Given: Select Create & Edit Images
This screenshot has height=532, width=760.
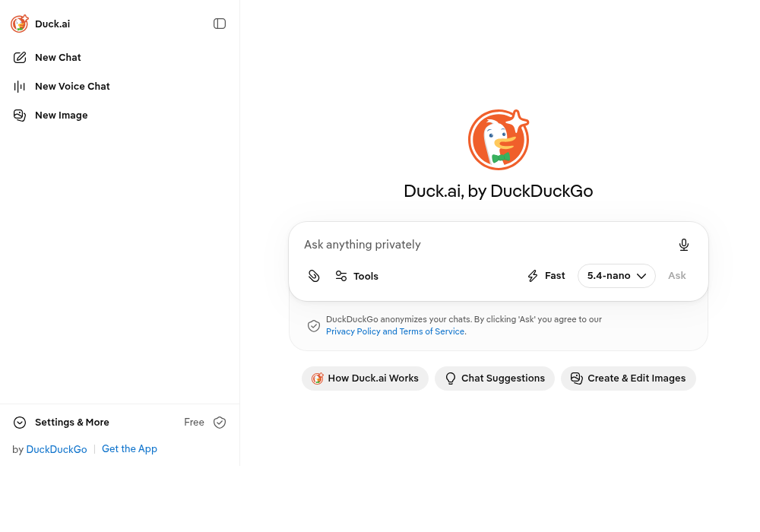Looking at the screenshot, I should tap(629, 378).
